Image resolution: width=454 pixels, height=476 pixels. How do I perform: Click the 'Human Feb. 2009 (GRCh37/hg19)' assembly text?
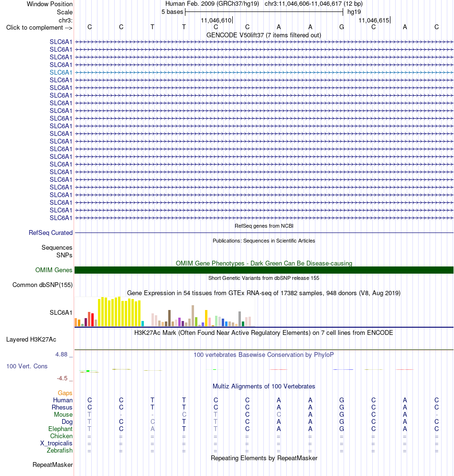(x=212, y=4)
